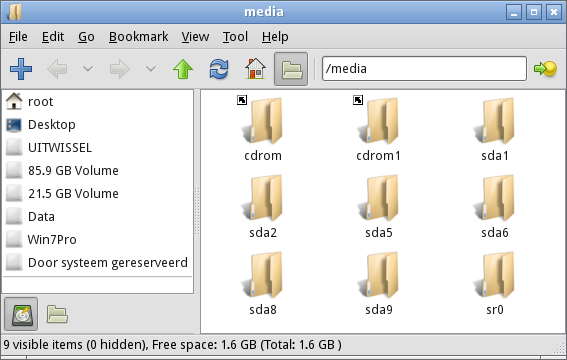The image size is (567, 360).
Task: Select the 21.5 GB Volume entry
Action: tap(98, 194)
